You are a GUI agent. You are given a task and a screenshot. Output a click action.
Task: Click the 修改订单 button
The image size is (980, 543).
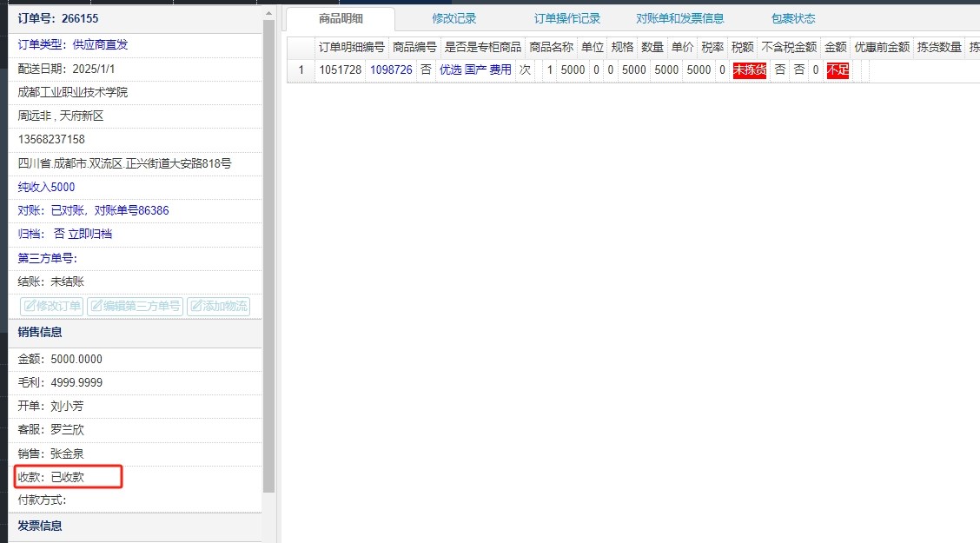point(52,306)
